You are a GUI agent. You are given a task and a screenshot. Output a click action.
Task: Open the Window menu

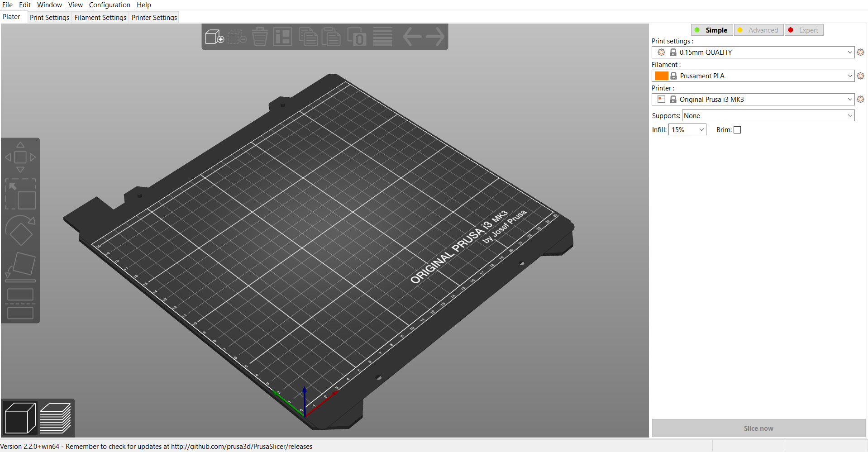(49, 5)
